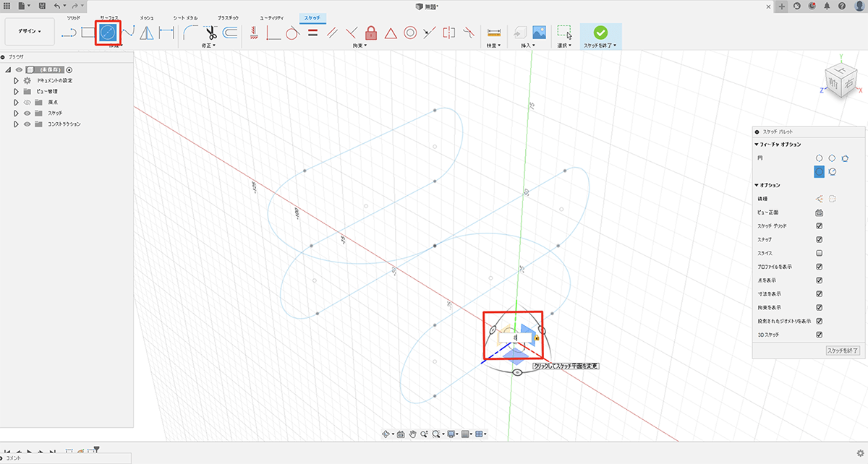
Task: Expand the ドキュメントの設定 tree node
Action: (16, 80)
